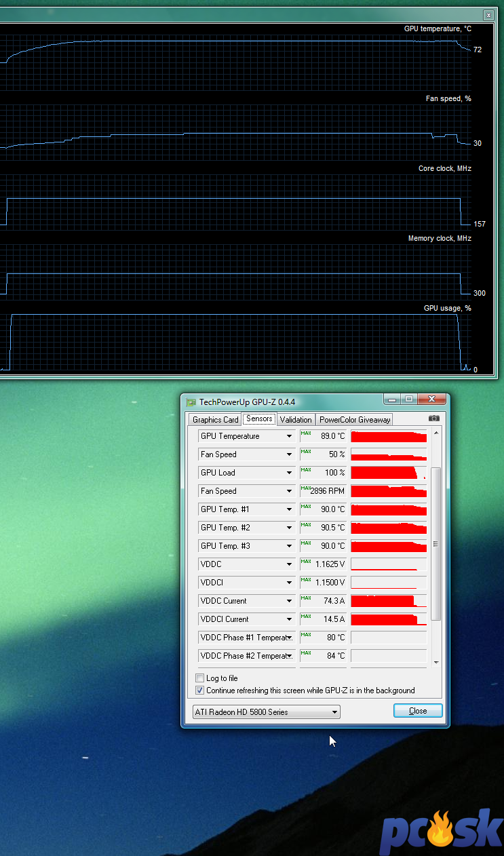Viewport: 504px width, 856px height.
Task: Click the GPU Temperature red history graph
Action: tap(389, 436)
